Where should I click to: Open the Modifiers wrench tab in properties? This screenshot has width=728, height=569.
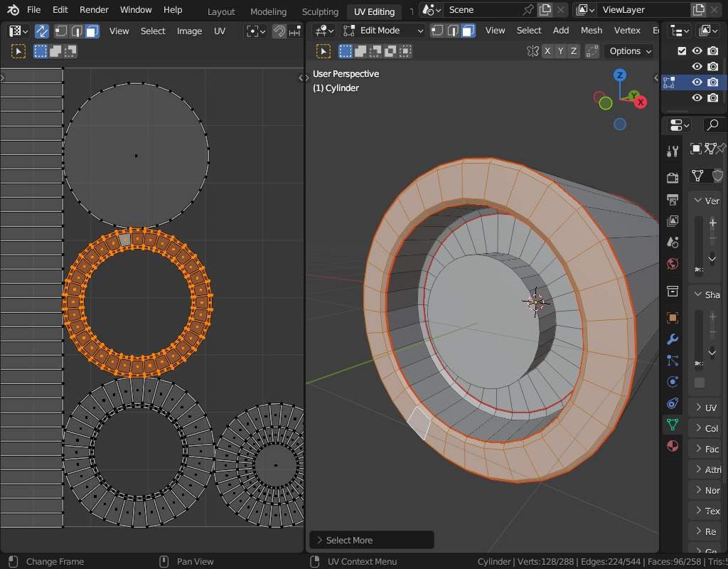[x=672, y=339]
